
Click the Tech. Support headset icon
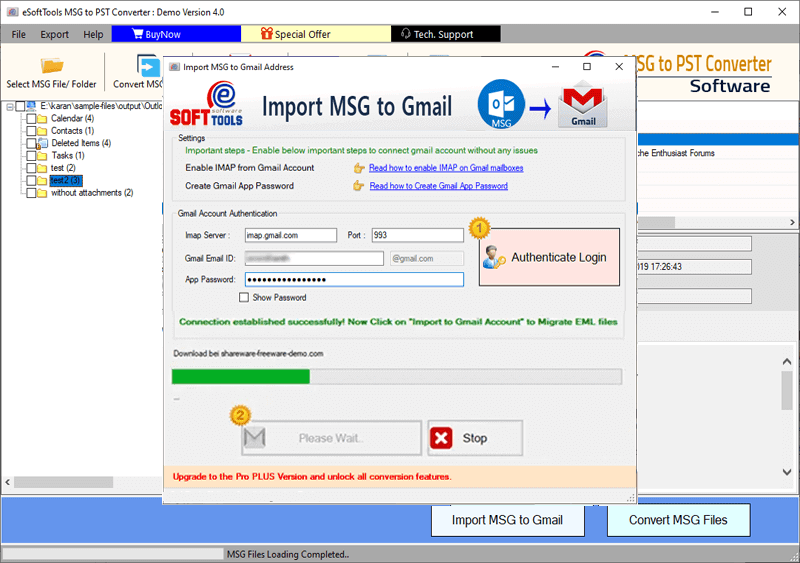tap(406, 34)
